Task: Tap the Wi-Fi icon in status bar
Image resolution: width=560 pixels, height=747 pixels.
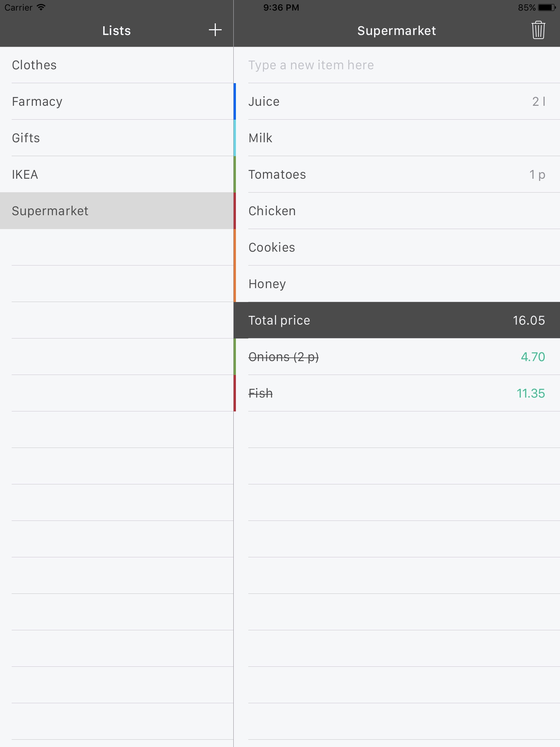Action: coord(41,7)
